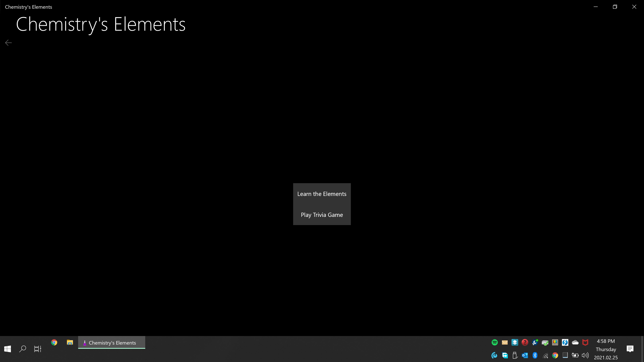Select the Chemistry's Elements taskbar button

[112, 343]
